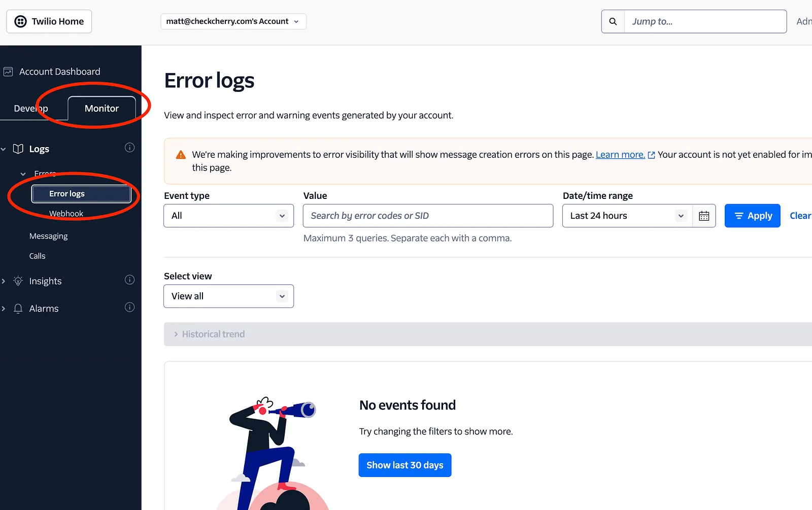
Task: Click the Insights info icon
Action: [x=130, y=280]
